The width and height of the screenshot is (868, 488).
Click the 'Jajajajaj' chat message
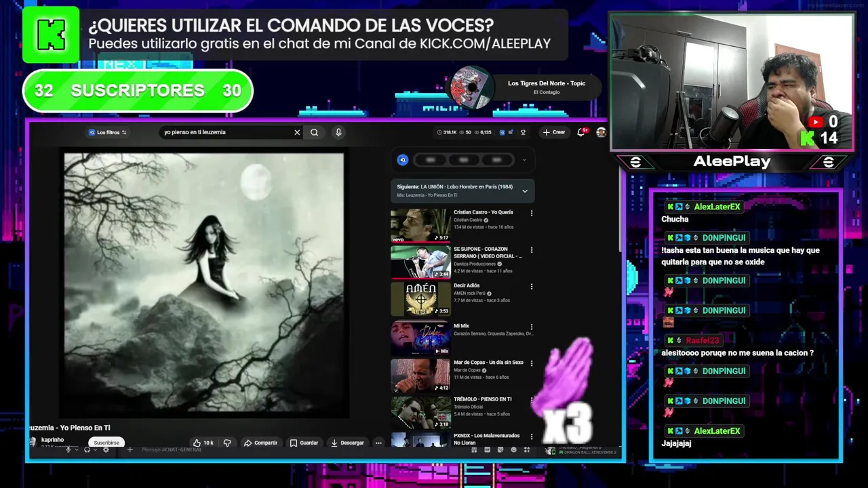click(x=676, y=443)
